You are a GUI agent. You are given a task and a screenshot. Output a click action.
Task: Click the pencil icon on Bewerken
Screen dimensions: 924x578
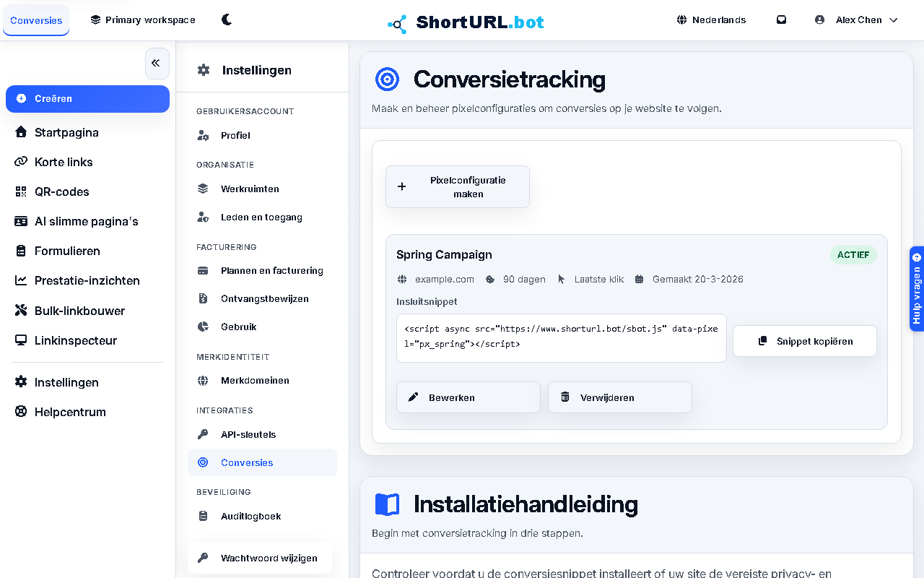point(414,397)
